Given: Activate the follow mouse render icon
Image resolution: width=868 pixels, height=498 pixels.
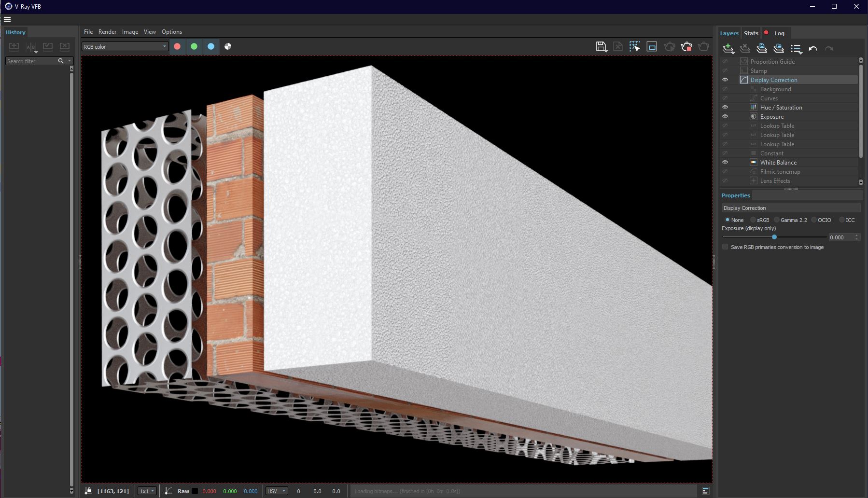Looking at the screenshot, I should point(635,47).
